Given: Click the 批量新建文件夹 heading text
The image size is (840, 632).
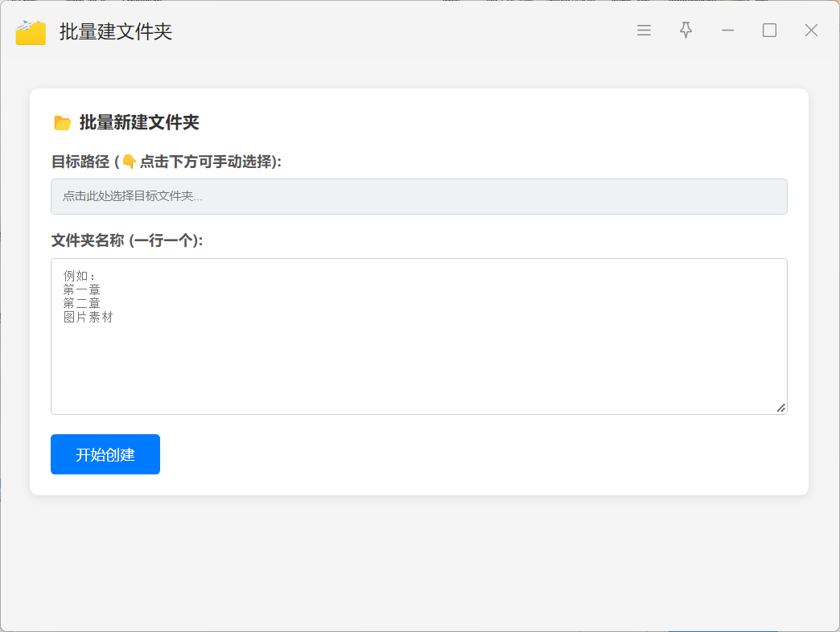Looking at the screenshot, I should 139,123.
